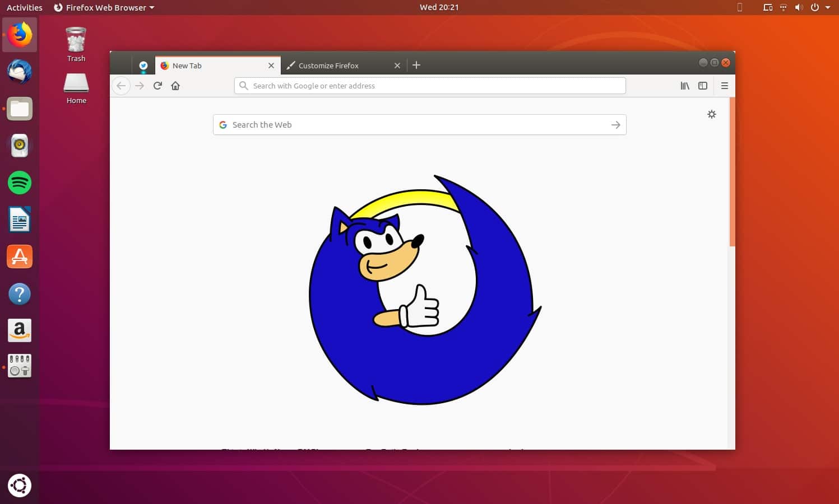Click the orange vertical scrollbar thumb
This screenshot has height=504, width=839.
point(732,172)
